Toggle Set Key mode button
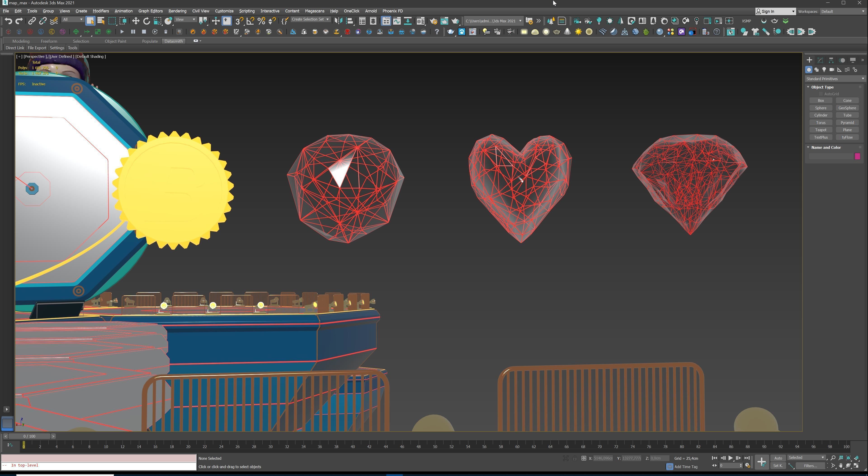Viewport: 868px width, 476px height. (778, 466)
